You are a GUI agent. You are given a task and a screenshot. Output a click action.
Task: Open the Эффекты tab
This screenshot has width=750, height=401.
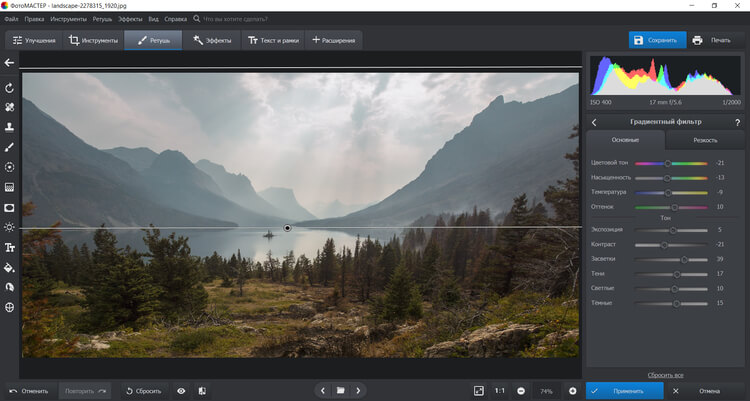(212, 40)
